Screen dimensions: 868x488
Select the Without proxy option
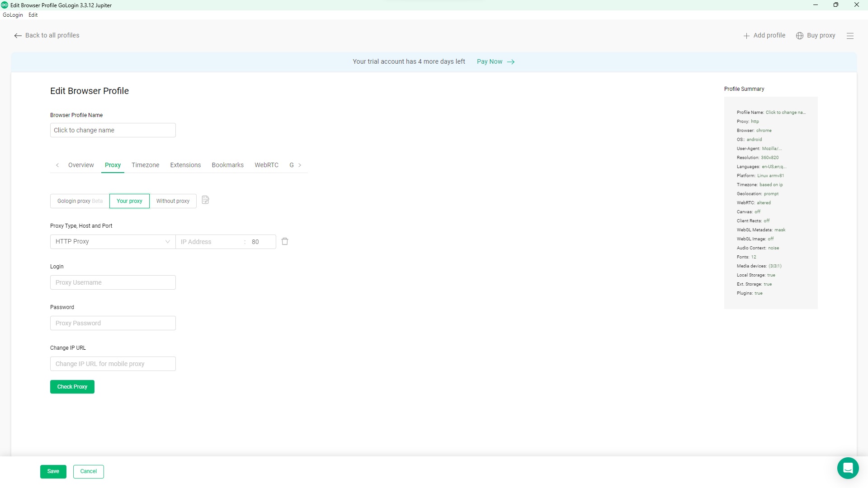[173, 201]
